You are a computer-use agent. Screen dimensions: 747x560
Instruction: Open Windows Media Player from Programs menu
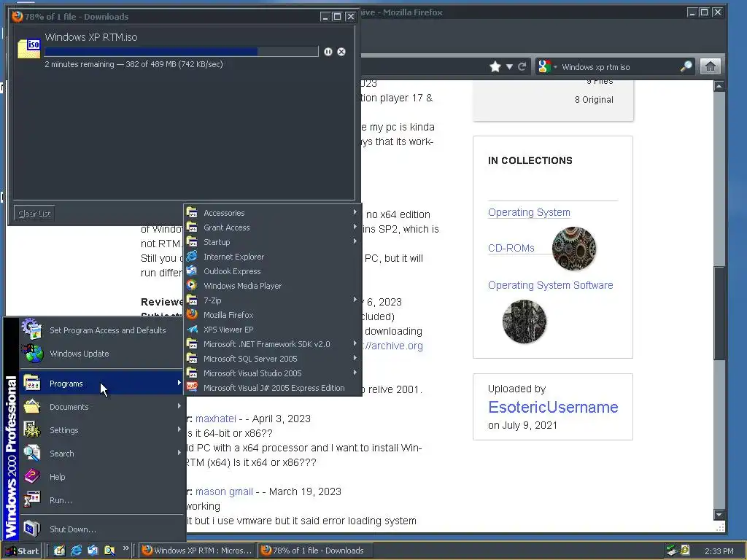click(273, 286)
